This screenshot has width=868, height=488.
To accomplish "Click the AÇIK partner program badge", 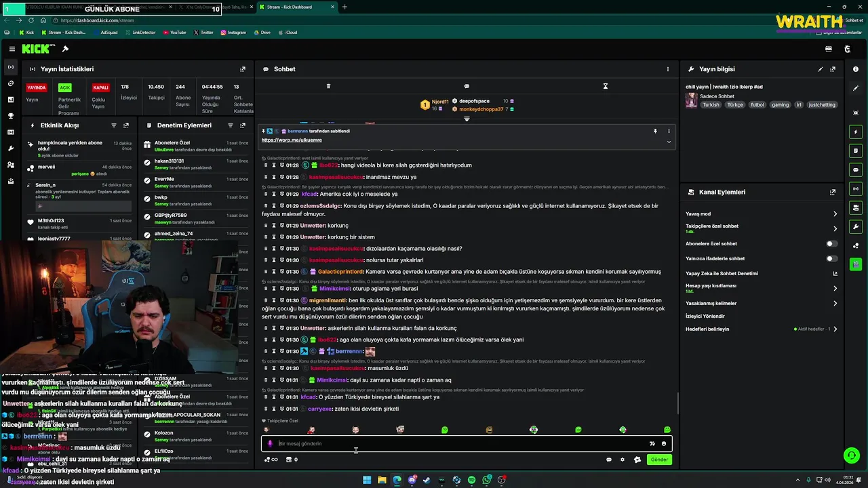I will pyautogui.click(x=65, y=87).
